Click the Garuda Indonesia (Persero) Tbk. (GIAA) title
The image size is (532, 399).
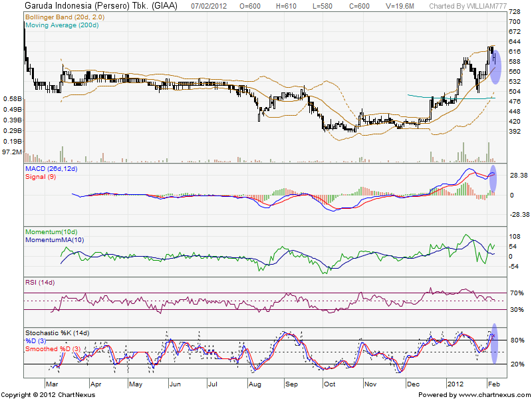coord(101,6)
